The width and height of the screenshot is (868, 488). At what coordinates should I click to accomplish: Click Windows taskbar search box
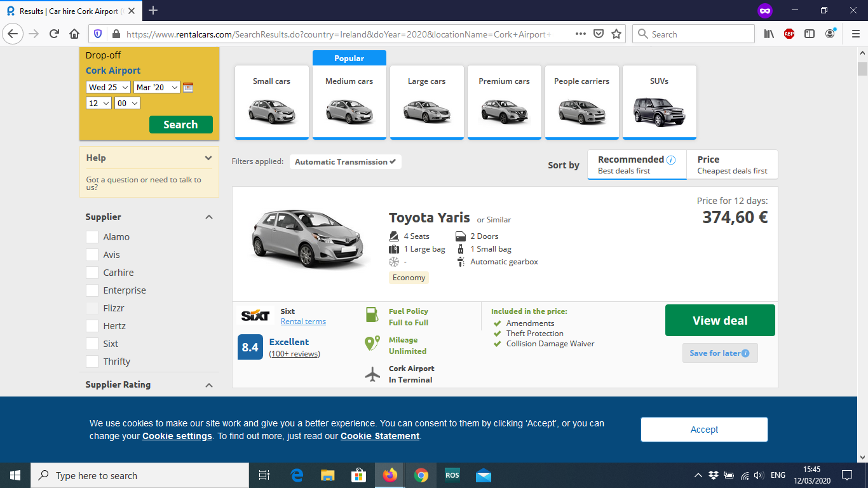(x=140, y=475)
